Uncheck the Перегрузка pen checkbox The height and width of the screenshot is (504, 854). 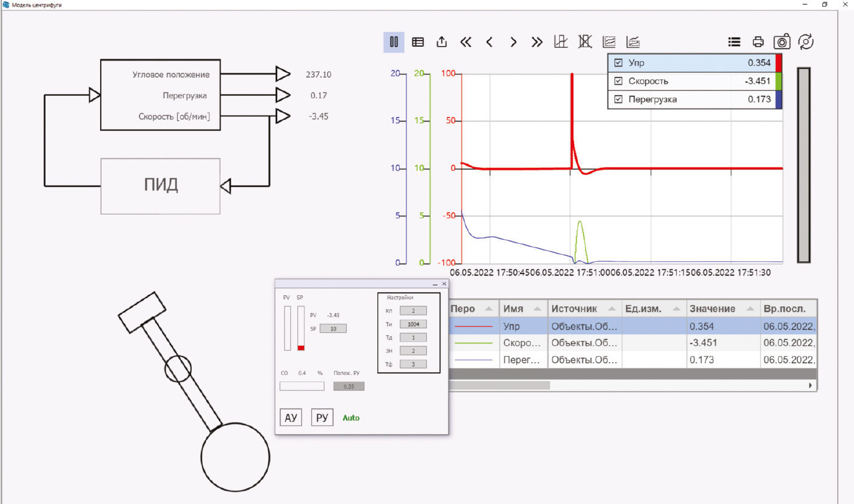pos(618,99)
